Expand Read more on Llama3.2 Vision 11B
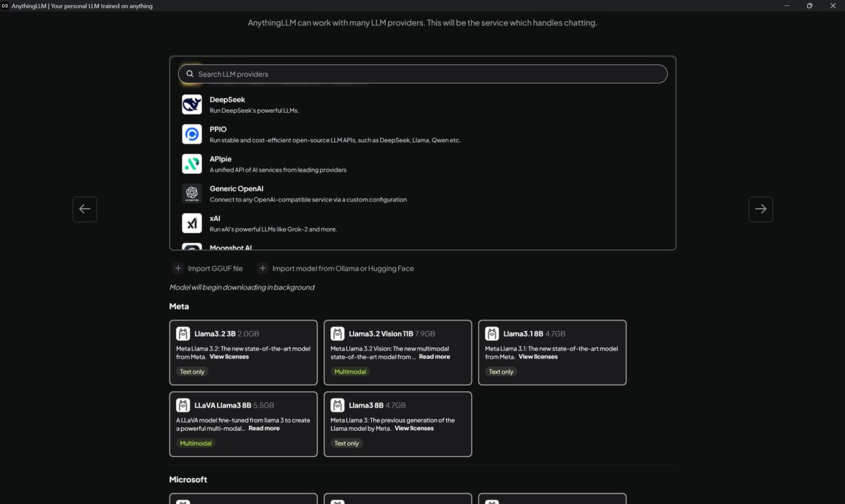 [434, 357]
